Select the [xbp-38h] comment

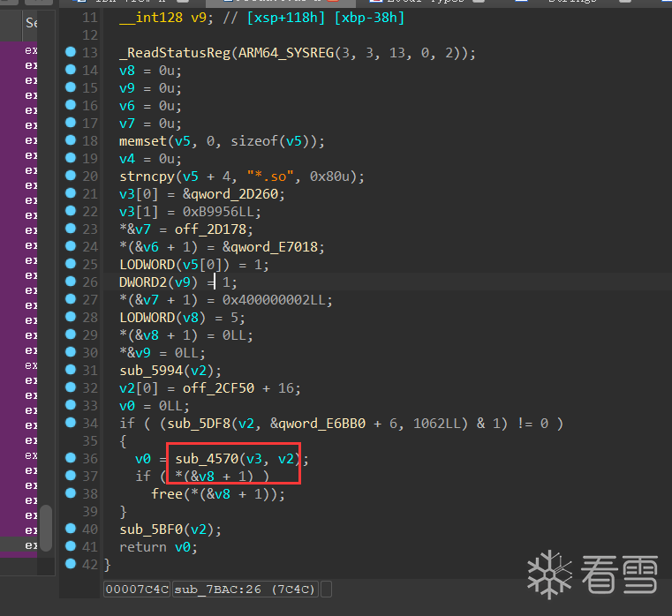(369, 18)
